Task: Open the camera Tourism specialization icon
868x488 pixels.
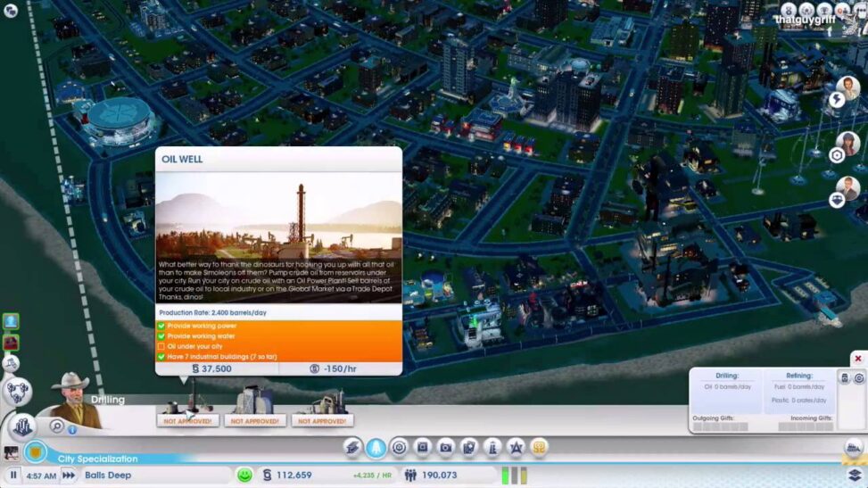Action: click(446, 447)
